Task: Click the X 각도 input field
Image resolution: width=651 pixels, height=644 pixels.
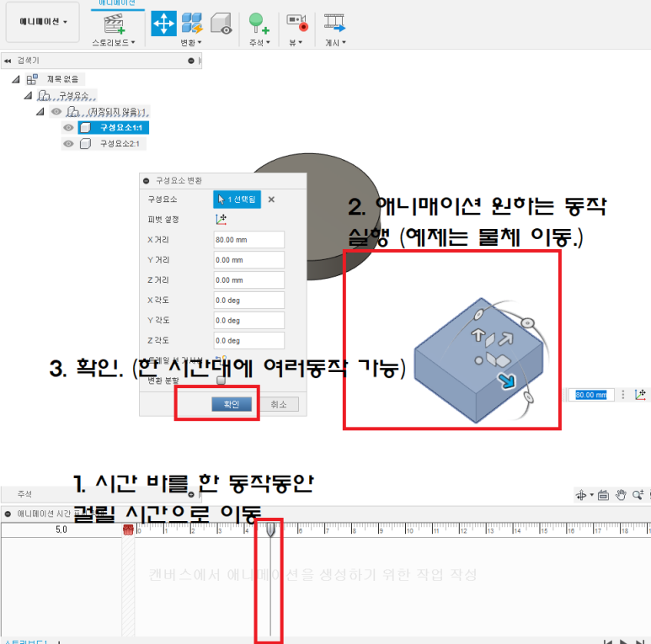Action: [x=248, y=301]
